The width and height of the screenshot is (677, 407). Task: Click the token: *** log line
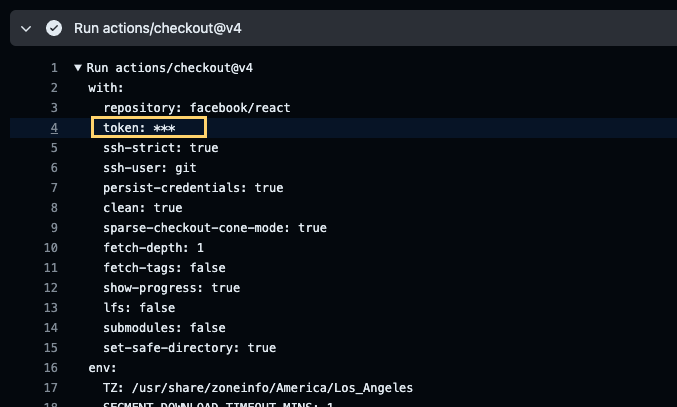coord(139,128)
